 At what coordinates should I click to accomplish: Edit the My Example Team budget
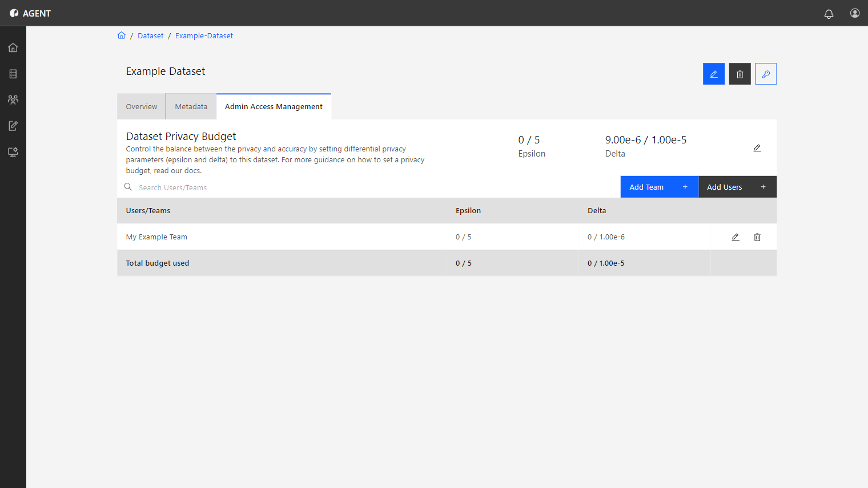[736, 237]
